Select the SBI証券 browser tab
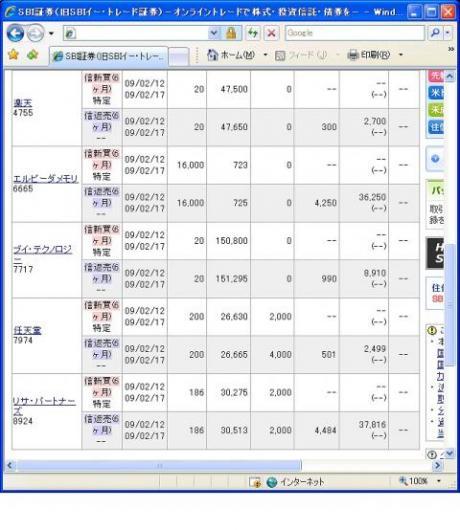The height and width of the screenshot is (530, 460). click(x=108, y=56)
